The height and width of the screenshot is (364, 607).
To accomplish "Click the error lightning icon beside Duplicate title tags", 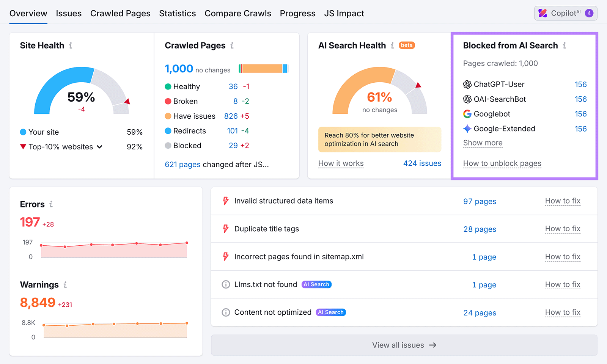I will tap(226, 228).
